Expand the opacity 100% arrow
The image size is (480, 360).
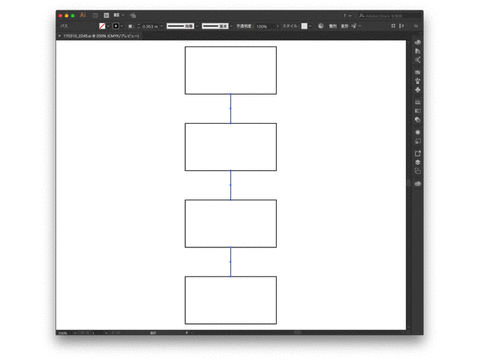(278, 26)
